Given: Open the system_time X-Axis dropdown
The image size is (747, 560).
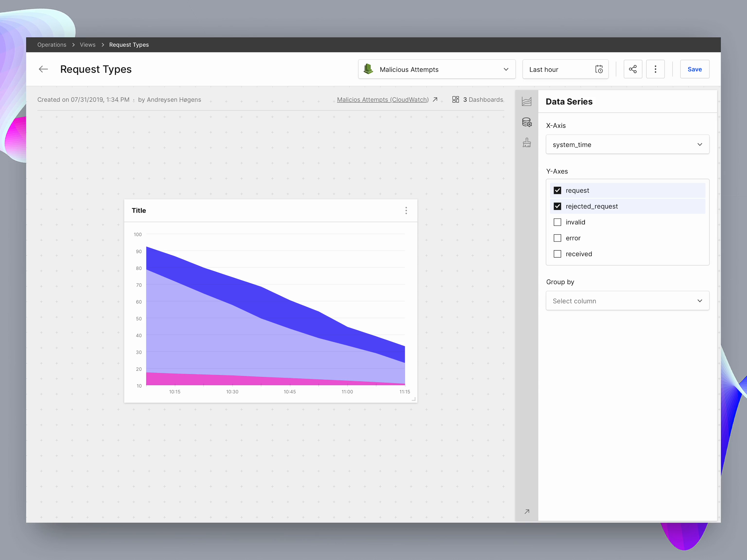Looking at the screenshot, I should coord(627,144).
